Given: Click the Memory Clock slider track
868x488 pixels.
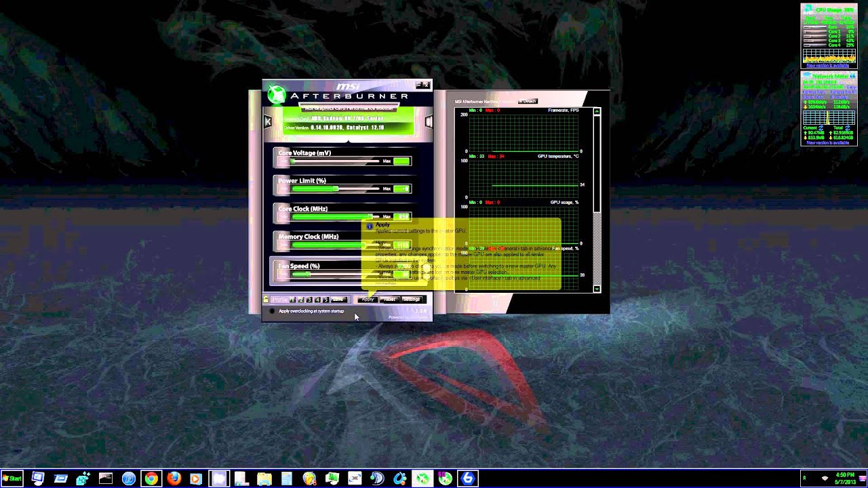Looking at the screenshot, I should 335,245.
